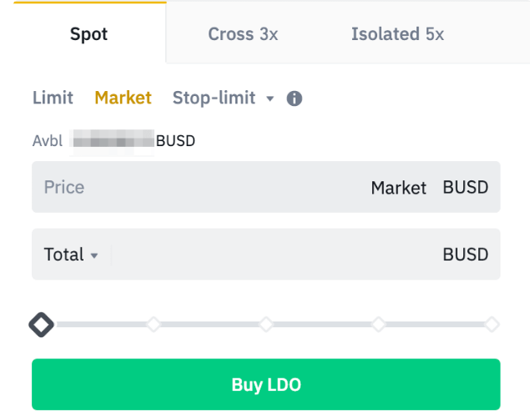Viewport: 530px width, 420px height.
Task: Click the Buy LDO button
Action: coord(266,384)
